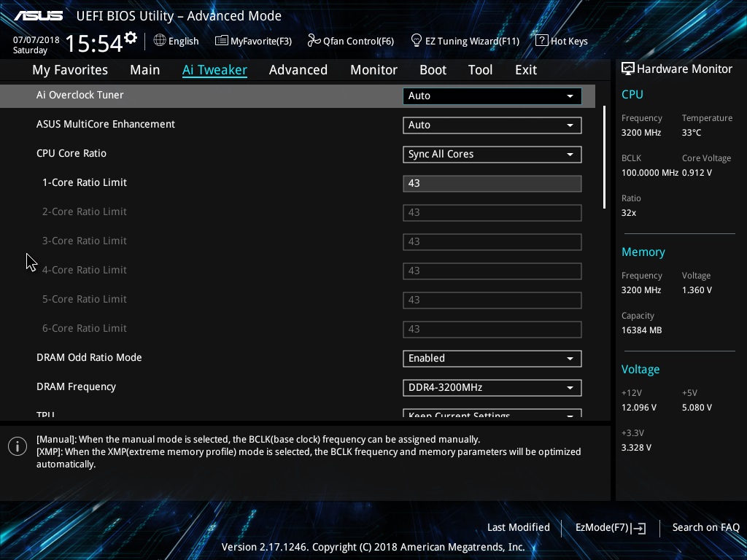Select the 1-Core Ratio Limit label
Viewport: 747px width, 560px height.
85,182
